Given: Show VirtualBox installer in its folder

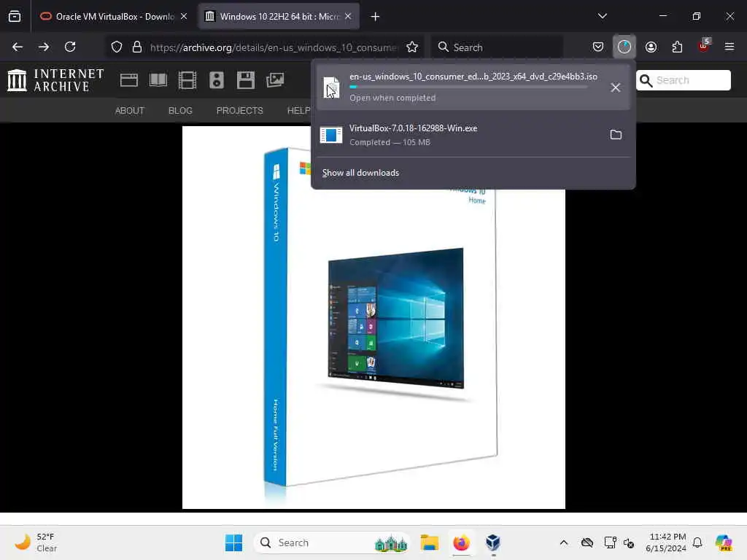Looking at the screenshot, I should tap(616, 135).
